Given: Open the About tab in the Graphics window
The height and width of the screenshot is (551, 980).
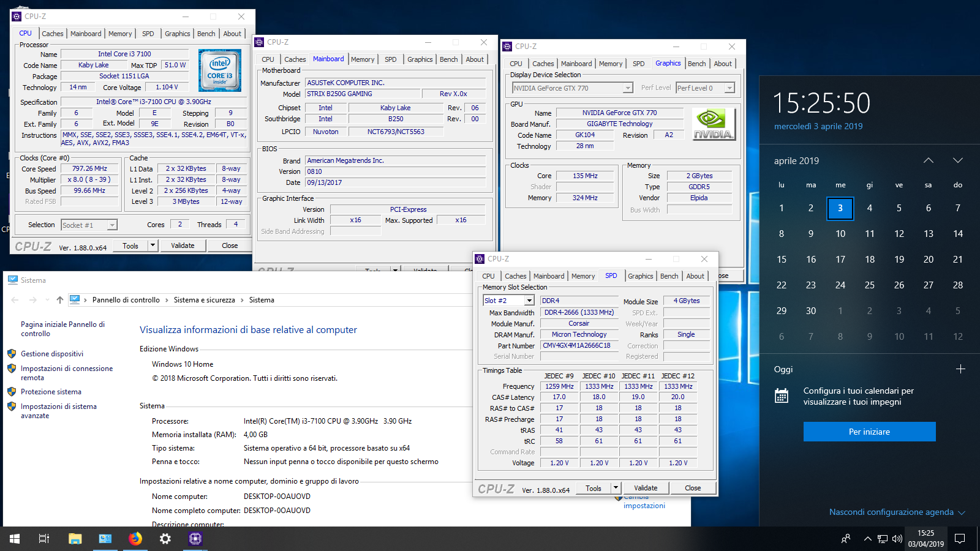Looking at the screenshot, I should [x=723, y=64].
